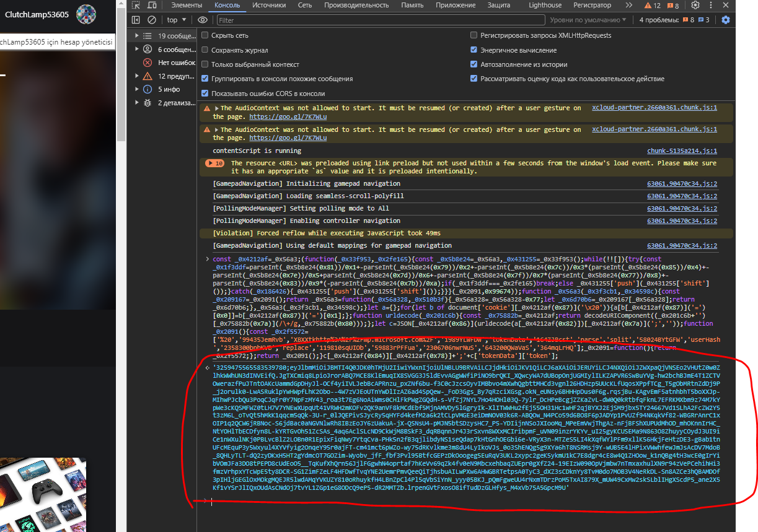This screenshot has height=532, width=758.
Task: Show more tabs with double chevron
Action: [x=629, y=6]
